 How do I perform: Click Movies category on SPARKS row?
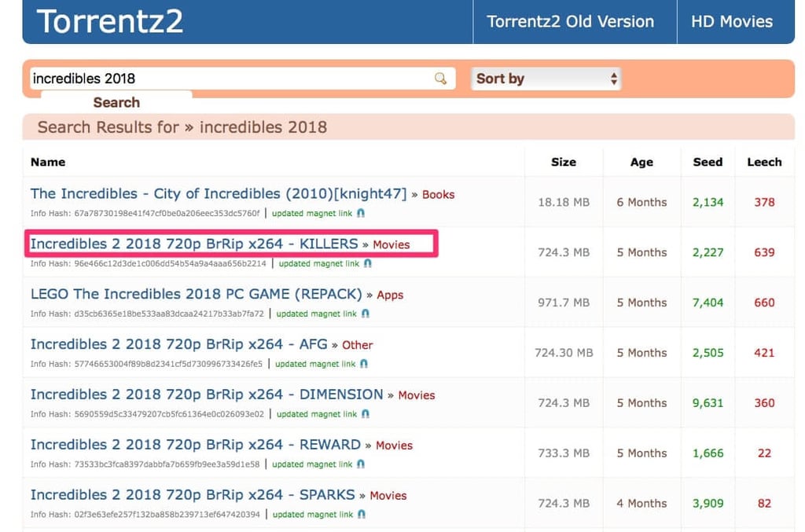click(388, 496)
